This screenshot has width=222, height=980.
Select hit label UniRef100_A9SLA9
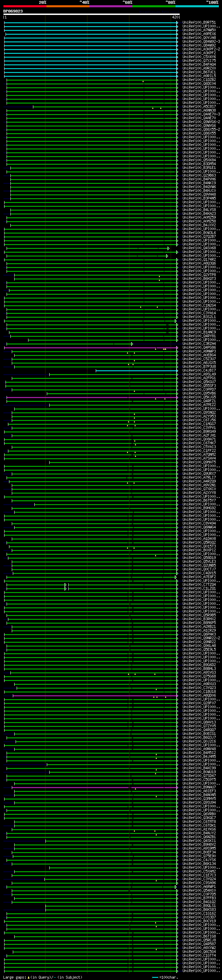(199, 374)
